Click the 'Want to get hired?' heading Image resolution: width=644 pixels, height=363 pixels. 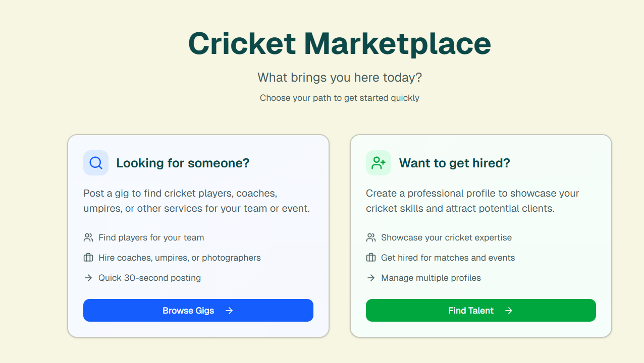point(454,162)
